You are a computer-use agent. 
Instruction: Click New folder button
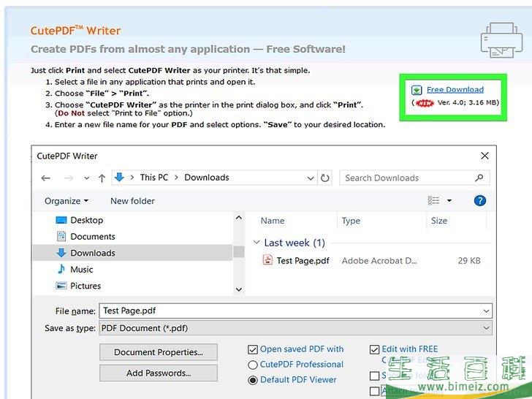click(132, 201)
